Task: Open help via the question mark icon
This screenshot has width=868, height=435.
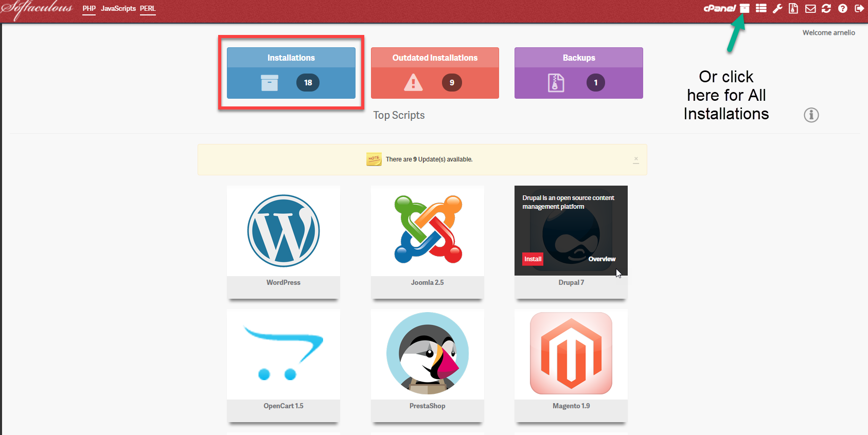Action: (x=843, y=8)
